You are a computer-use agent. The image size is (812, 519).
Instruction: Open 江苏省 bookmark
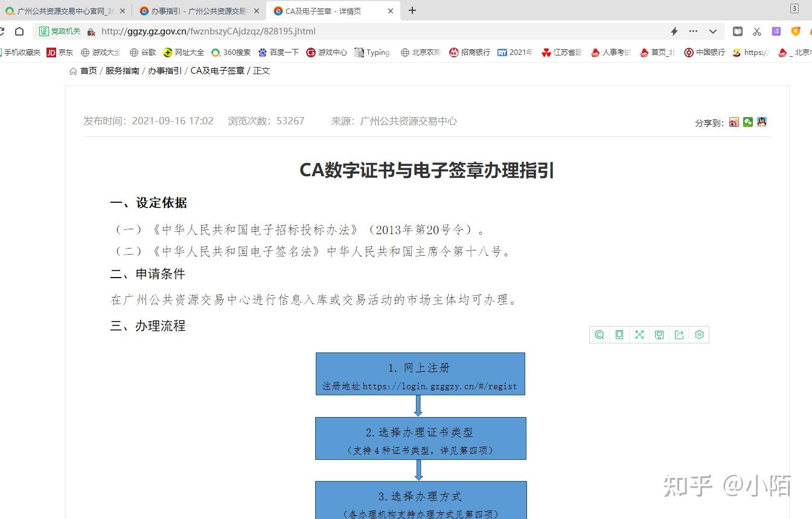pyautogui.click(x=561, y=53)
